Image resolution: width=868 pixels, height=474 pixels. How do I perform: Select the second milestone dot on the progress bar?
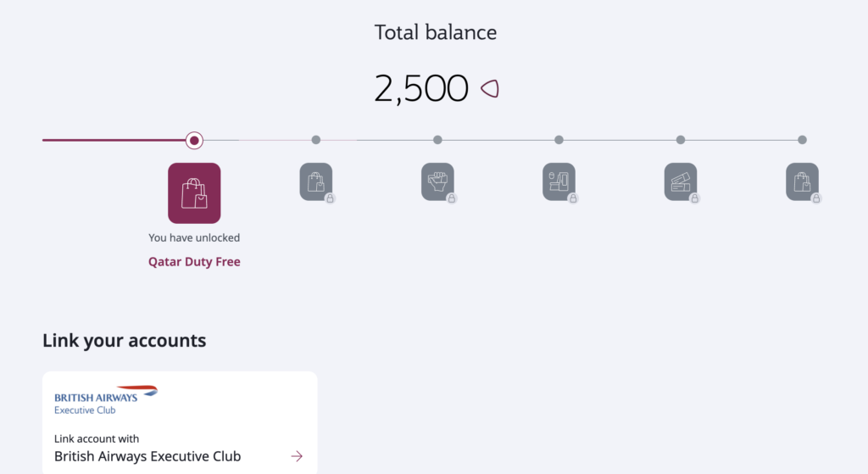pos(316,140)
